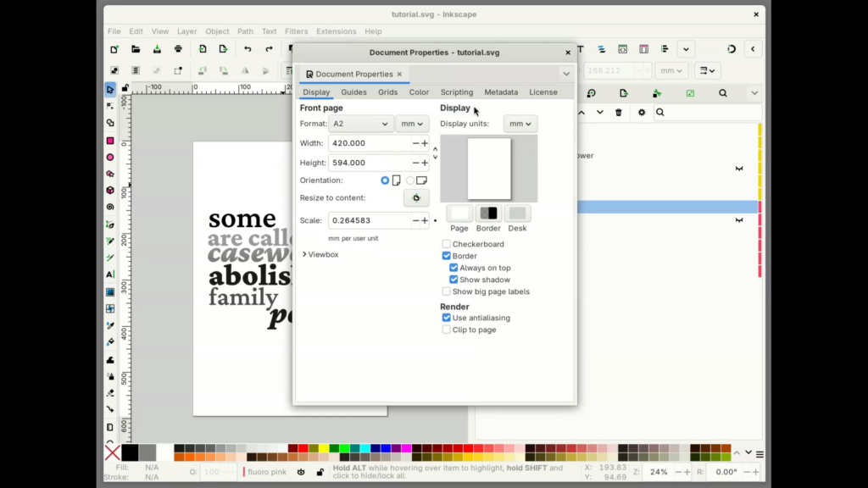Click the Desk color button
Image resolution: width=868 pixels, height=488 pixels.
click(x=517, y=213)
